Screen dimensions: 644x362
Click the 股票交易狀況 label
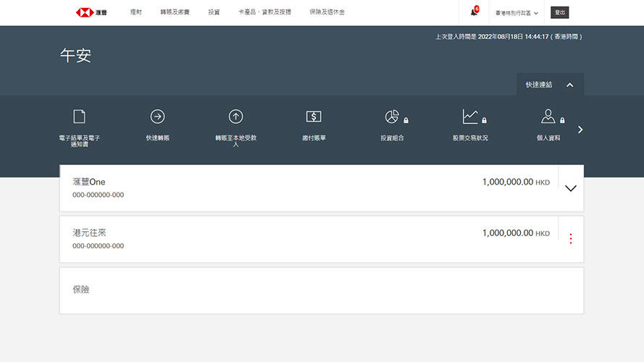[x=470, y=138]
